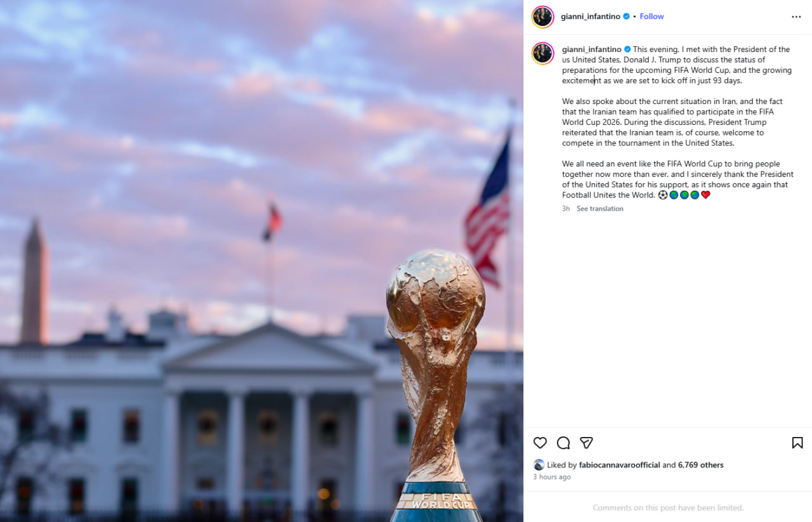This screenshot has height=522, width=812.
Task: Open gianni_infantino profile picture in header
Action: tap(542, 17)
